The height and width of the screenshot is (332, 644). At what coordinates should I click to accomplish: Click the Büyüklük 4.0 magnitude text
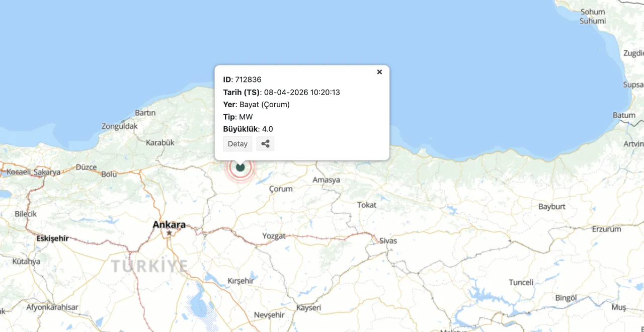(248, 129)
